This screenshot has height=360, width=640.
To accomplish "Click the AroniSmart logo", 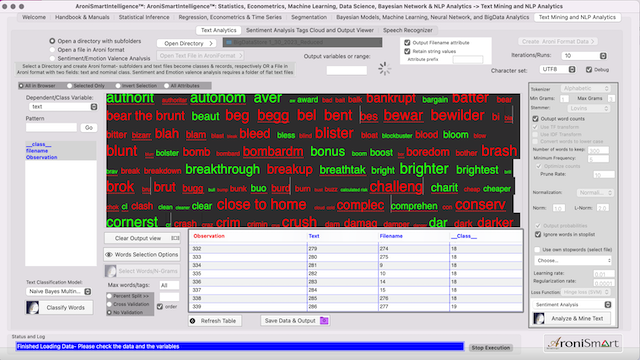I will click(x=583, y=343).
